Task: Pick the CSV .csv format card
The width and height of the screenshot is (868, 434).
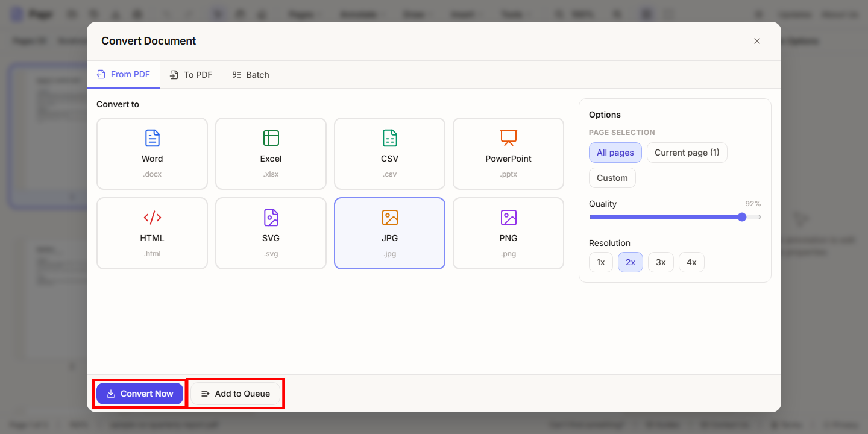Action: tap(389, 154)
